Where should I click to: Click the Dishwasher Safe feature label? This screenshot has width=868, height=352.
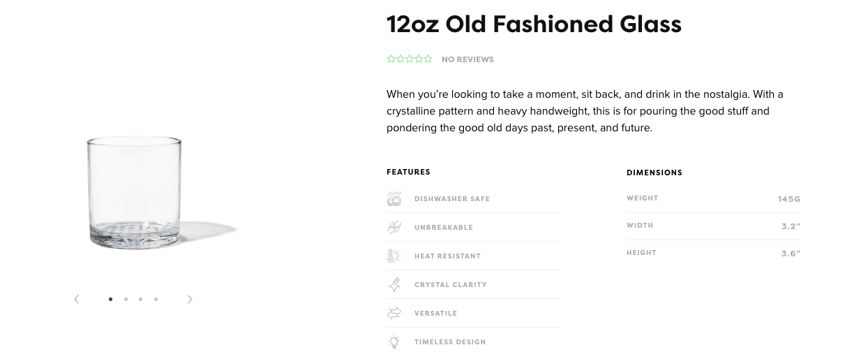452,199
